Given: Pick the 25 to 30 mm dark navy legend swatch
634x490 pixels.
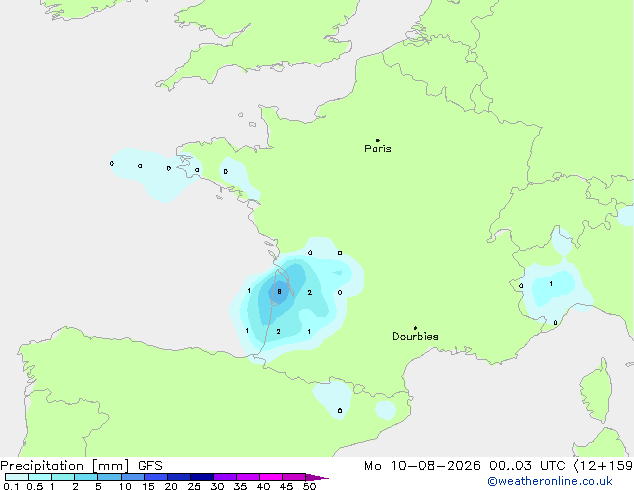Looking at the screenshot, I should [202, 477].
